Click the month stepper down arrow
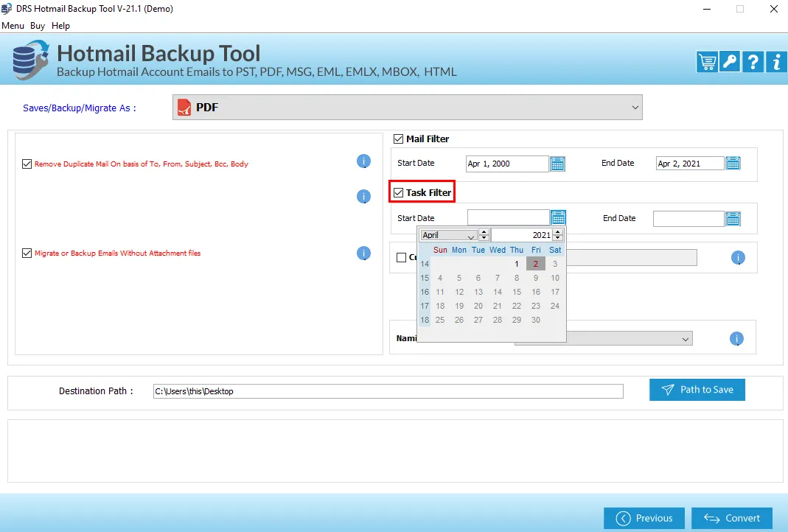 tap(484, 237)
